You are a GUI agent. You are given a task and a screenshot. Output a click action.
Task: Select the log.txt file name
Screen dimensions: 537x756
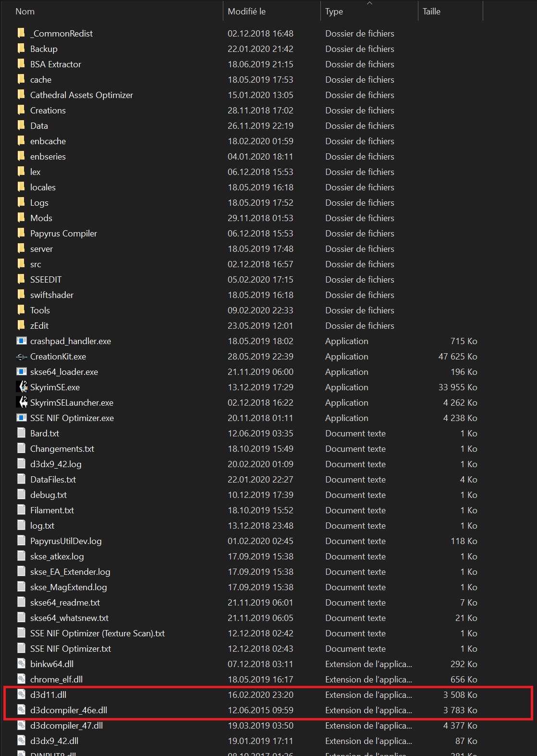[x=42, y=525]
